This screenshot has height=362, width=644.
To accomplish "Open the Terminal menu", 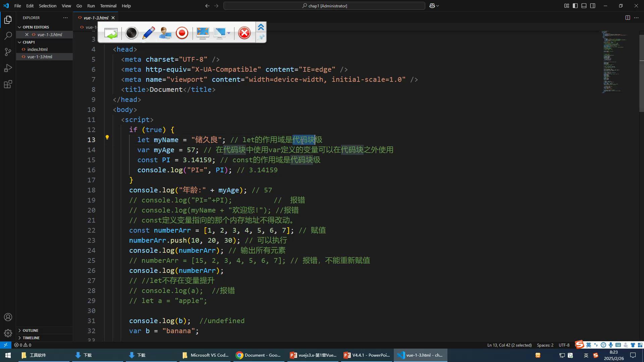I will click(108, 6).
